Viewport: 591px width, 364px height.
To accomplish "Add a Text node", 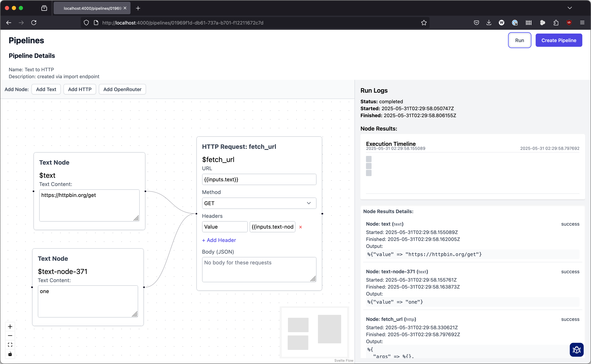I will point(46,89).
